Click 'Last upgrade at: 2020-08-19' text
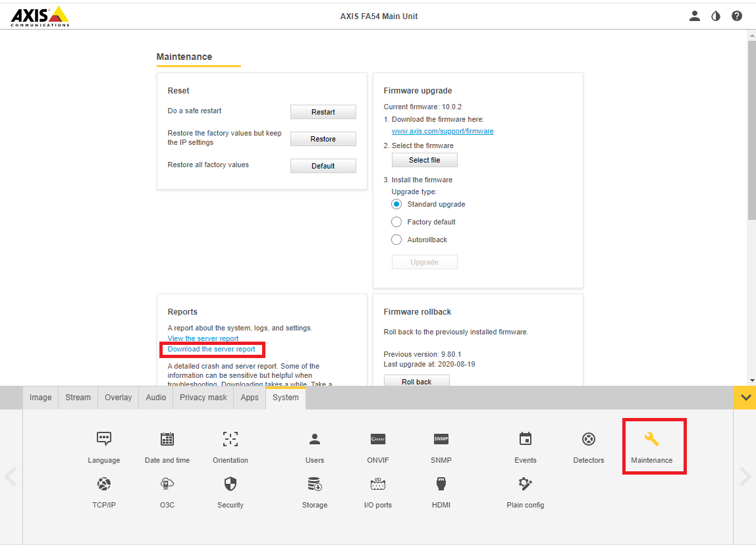Viewport: 756px width, 547px height. [429, 365]
